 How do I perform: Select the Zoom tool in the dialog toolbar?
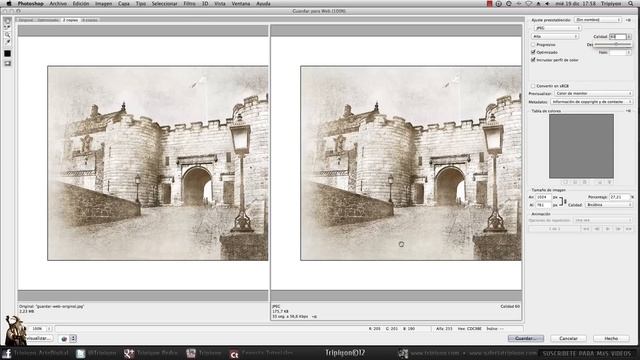(7, 35)
